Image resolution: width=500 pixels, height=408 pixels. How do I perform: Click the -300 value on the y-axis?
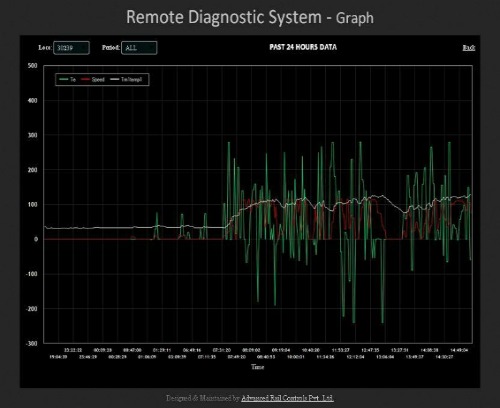(x=32, y=343)
